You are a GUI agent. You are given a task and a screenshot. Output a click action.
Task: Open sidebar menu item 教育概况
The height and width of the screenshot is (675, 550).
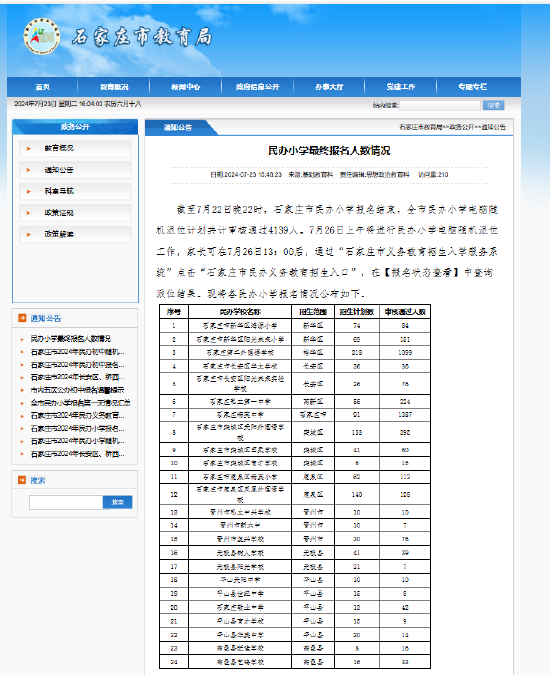75,148
